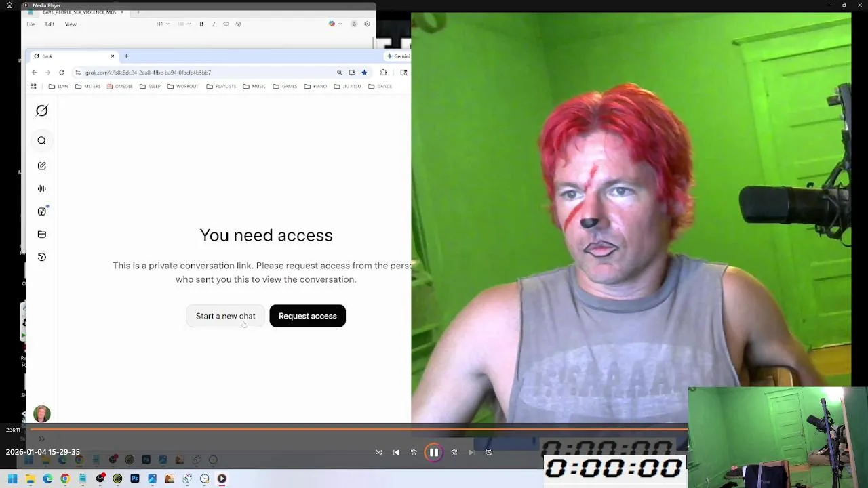Viewport: 868px width, 488px height.
Task: Clear formatting in Notepad toolbar
Action: point(238,24)
